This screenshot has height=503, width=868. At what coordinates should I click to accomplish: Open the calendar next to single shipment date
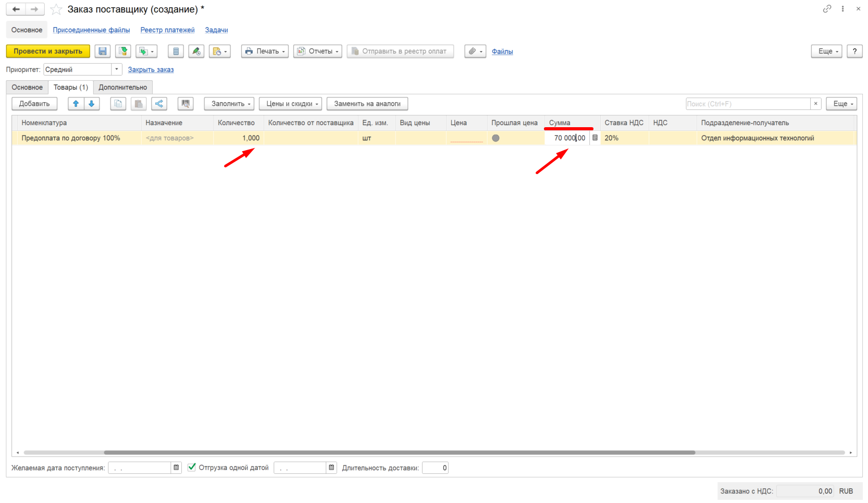click(331, 468)
